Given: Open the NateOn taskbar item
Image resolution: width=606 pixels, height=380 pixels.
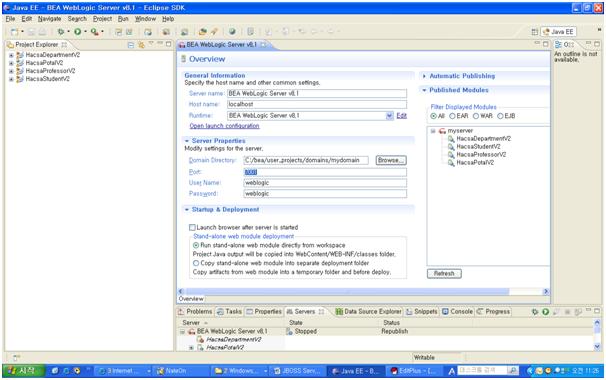Looking at the screenshot, I should click(x=181, y=371).
